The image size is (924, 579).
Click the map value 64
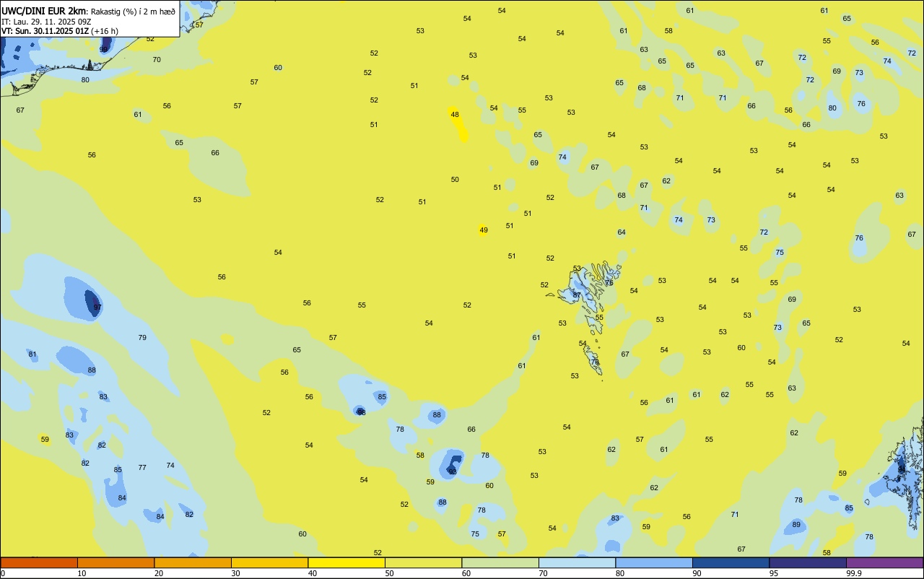point(622,232)
